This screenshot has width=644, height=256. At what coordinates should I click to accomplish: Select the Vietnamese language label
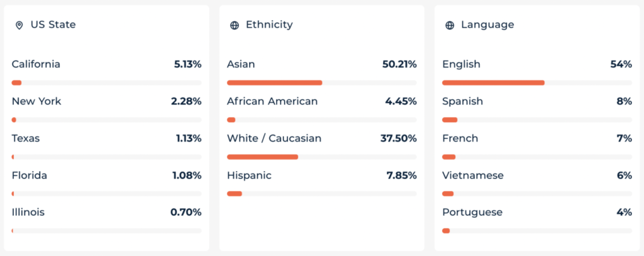tap(473, 175)
